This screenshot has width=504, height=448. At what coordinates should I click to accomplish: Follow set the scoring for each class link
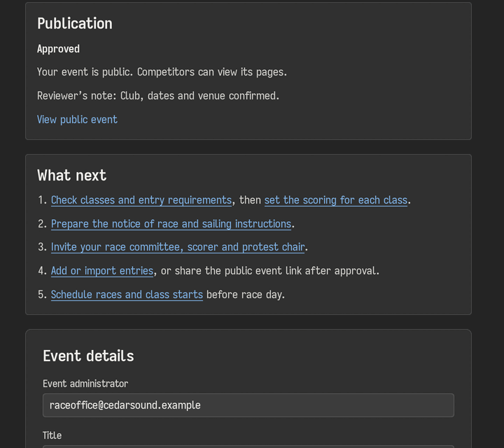[x=336, y=200]
